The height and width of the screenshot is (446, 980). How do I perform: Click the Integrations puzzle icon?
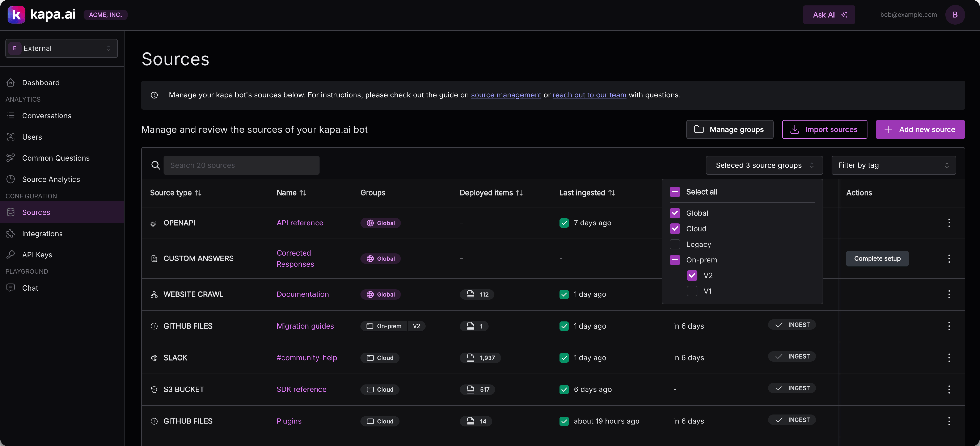tap(11, 234)
